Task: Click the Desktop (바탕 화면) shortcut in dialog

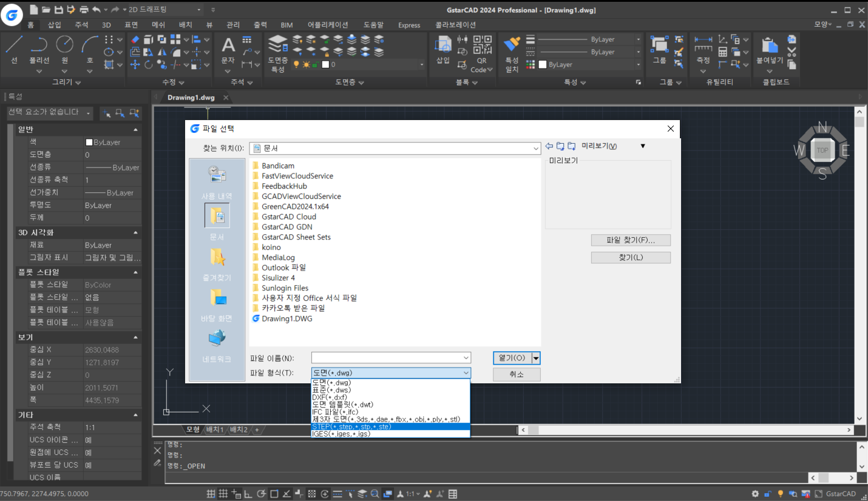Action: click(x=217, y=305)
